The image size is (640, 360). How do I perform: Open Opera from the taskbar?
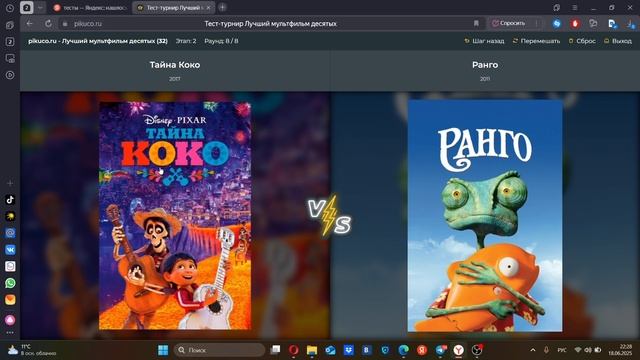(293, 350)
